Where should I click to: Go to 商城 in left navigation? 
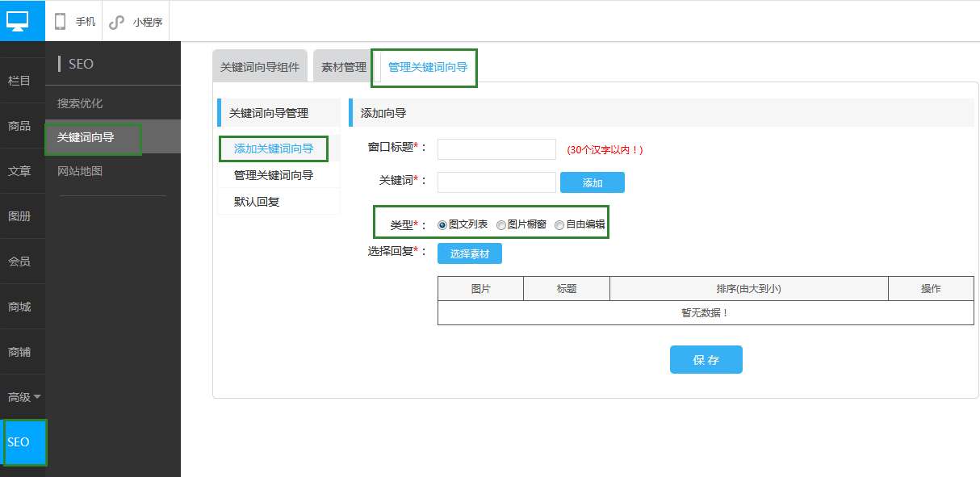click(19, 307)
